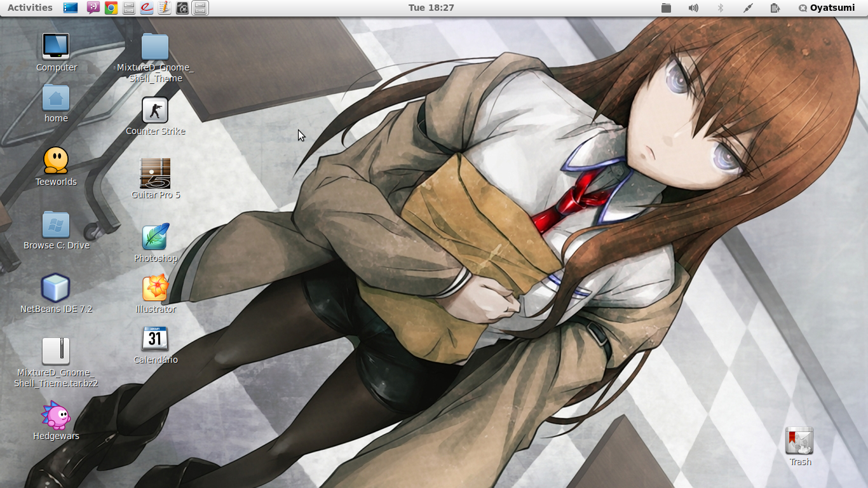Select the Computer desktop icon

(x=56, y=46)
